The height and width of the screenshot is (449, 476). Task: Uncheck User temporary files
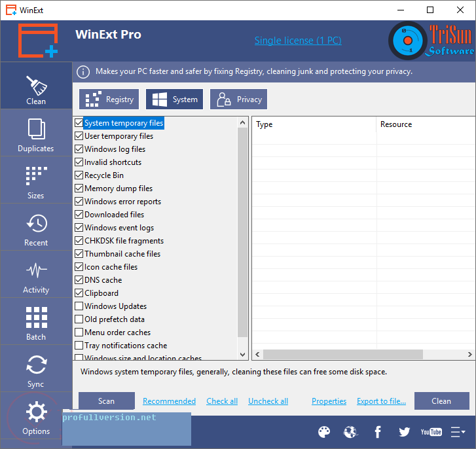click(79, 136)
